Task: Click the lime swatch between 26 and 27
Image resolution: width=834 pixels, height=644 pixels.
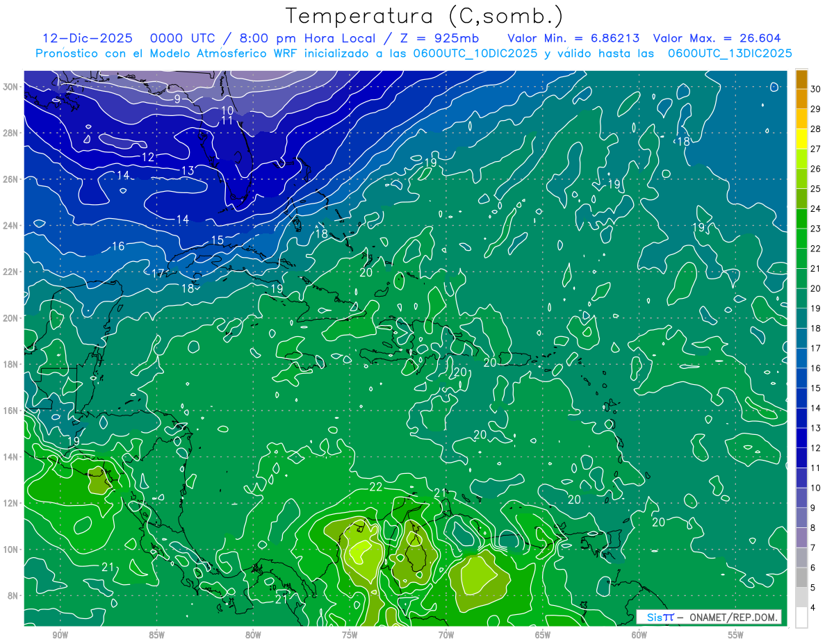Action: [x=801, y=158]
